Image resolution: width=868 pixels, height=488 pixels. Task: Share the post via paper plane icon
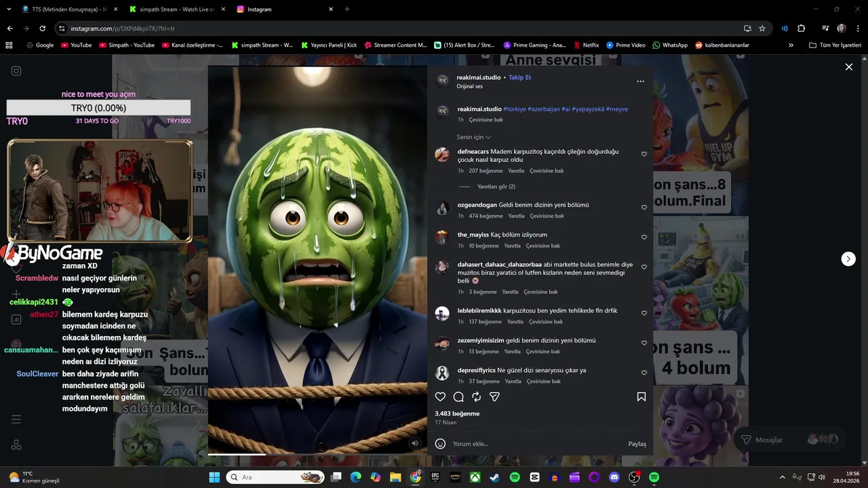click(494, 396)
